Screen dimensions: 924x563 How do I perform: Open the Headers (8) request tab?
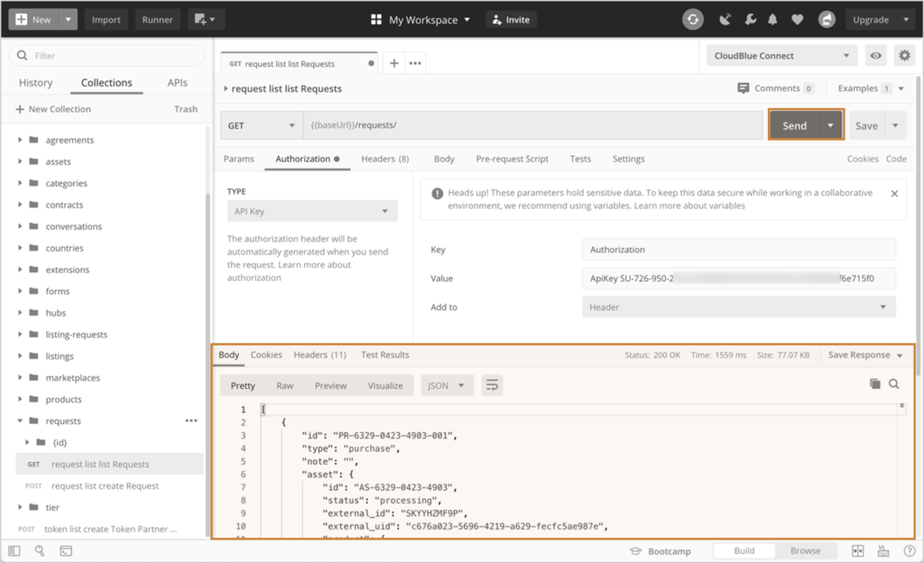(x=385, y=159)
